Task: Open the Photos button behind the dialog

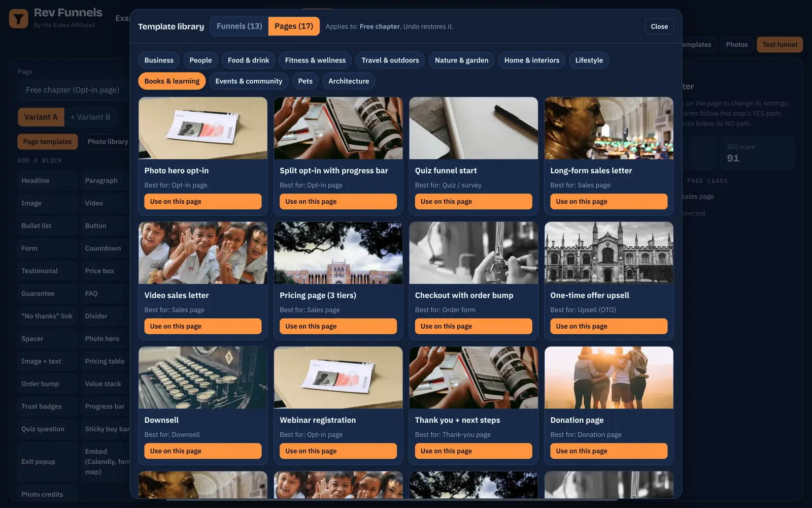Action: 736,45
